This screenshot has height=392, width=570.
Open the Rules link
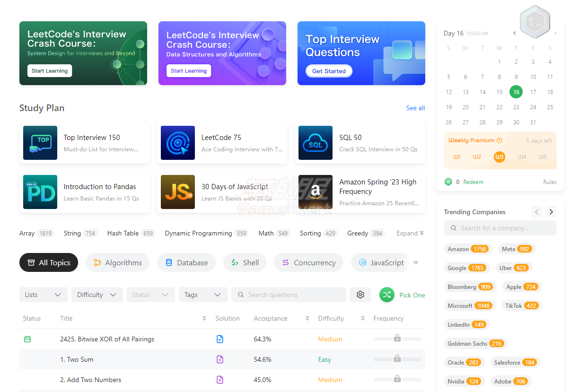[550, 182]
